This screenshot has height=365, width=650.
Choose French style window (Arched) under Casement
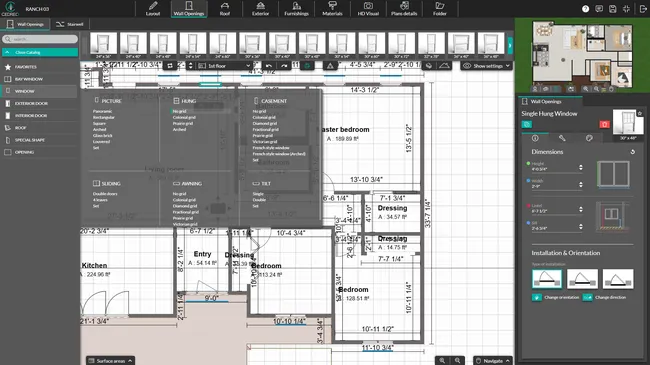(x=279, y=154)
